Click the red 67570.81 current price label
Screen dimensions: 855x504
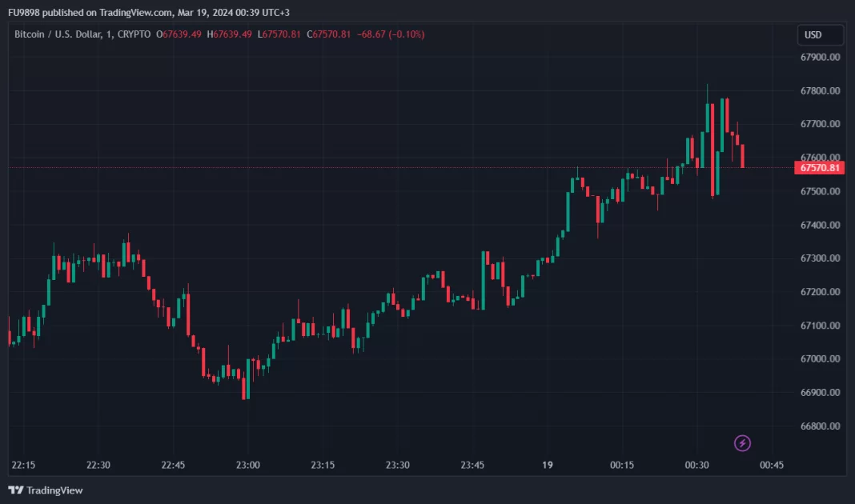pyautogui.click(x=819, y=168)
